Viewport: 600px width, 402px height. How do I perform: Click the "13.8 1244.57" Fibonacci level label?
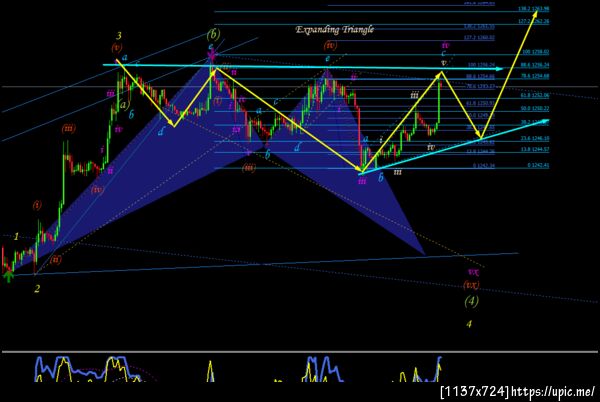pos(535,150)
